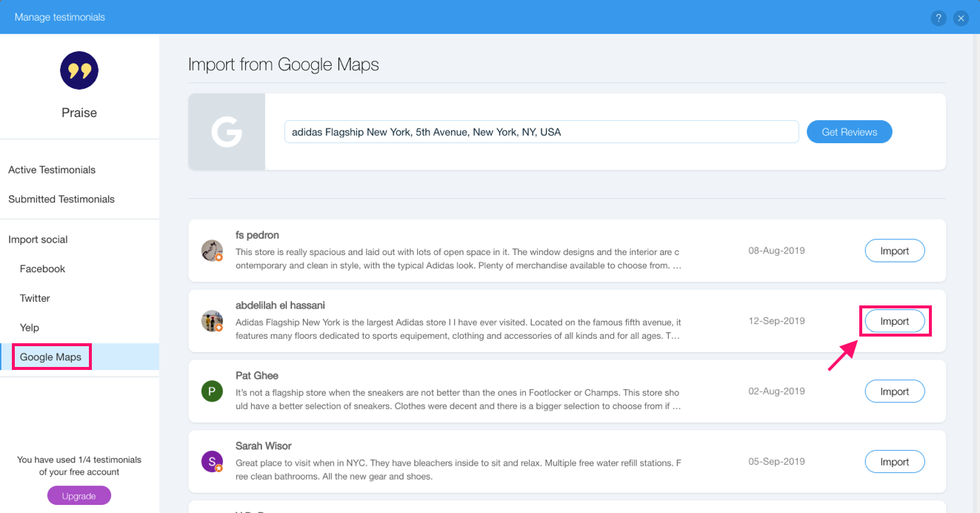Viewport: 980px width, 513px height.
Task: Click the Get Reviews button
Action: click(x=849, y=131)
